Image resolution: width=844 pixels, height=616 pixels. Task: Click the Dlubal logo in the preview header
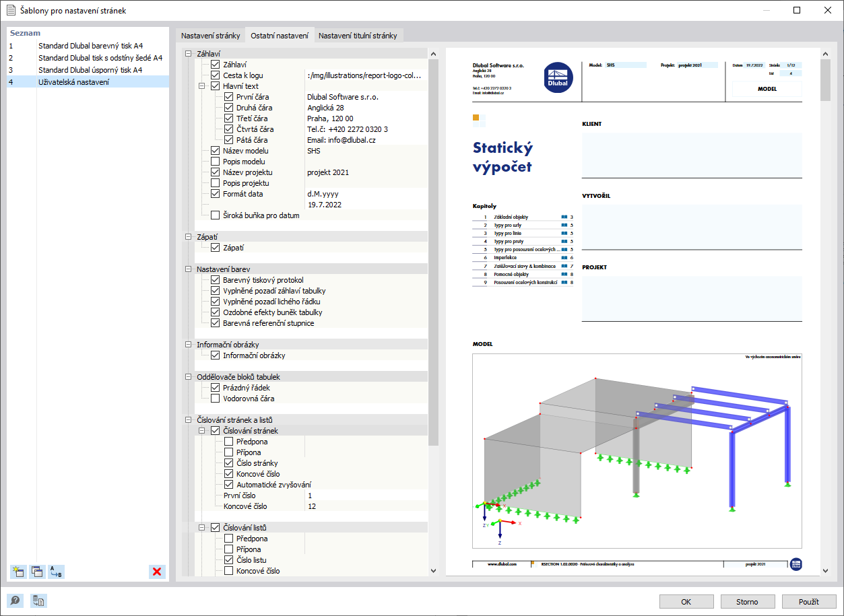pyautogui.click(x=558, y=77)
